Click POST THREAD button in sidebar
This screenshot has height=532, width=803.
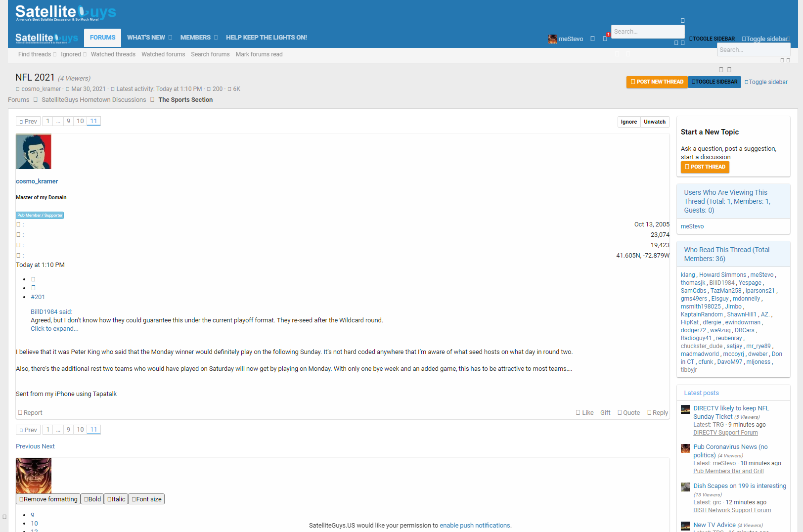(x=705, y=167)
